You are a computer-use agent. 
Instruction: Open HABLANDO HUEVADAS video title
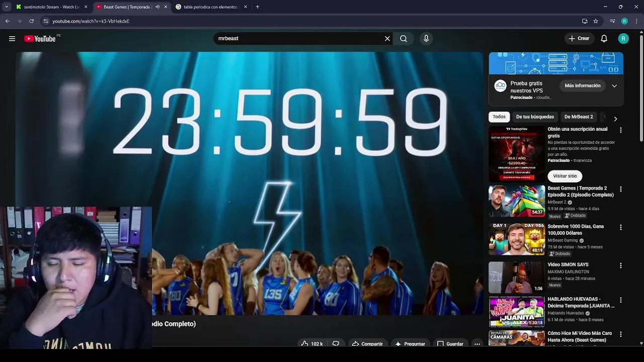click(x=581, y=302)
